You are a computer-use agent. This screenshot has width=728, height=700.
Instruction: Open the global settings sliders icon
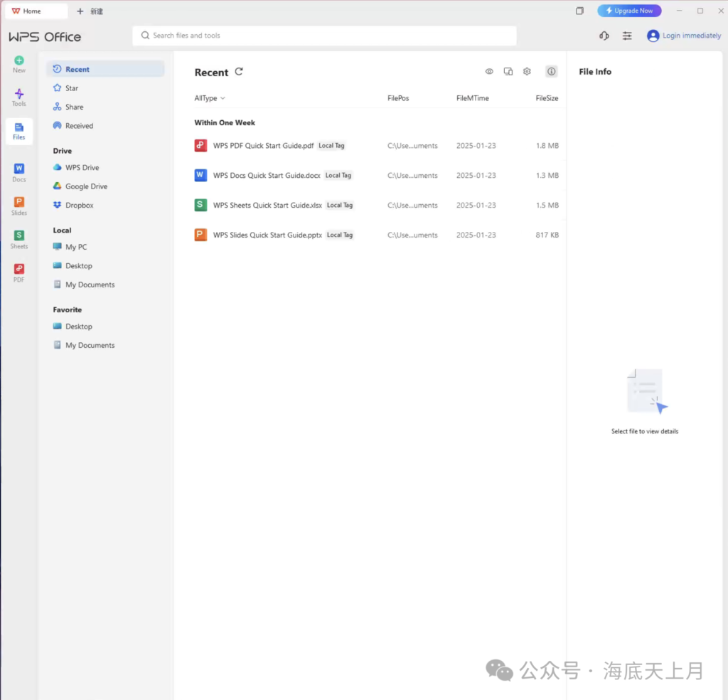click(x=627, y=36)
